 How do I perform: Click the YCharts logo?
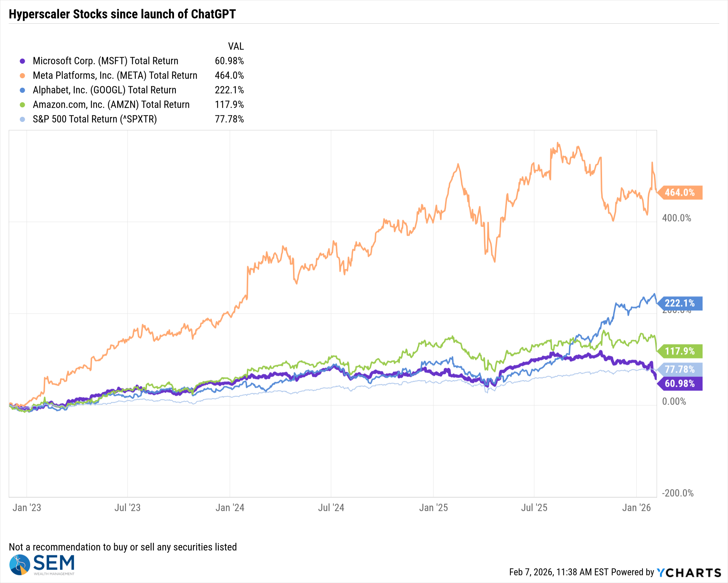point(689,572)
